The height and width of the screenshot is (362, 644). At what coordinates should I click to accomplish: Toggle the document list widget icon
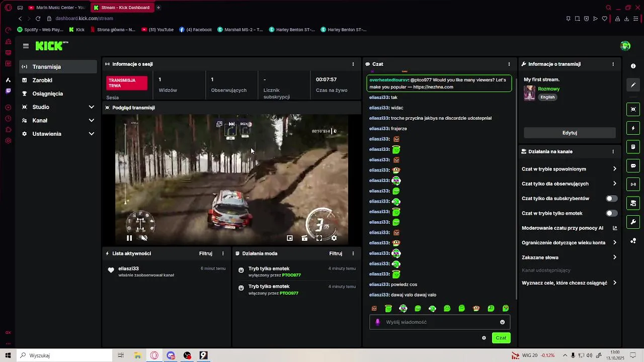[x=633, y=147]
